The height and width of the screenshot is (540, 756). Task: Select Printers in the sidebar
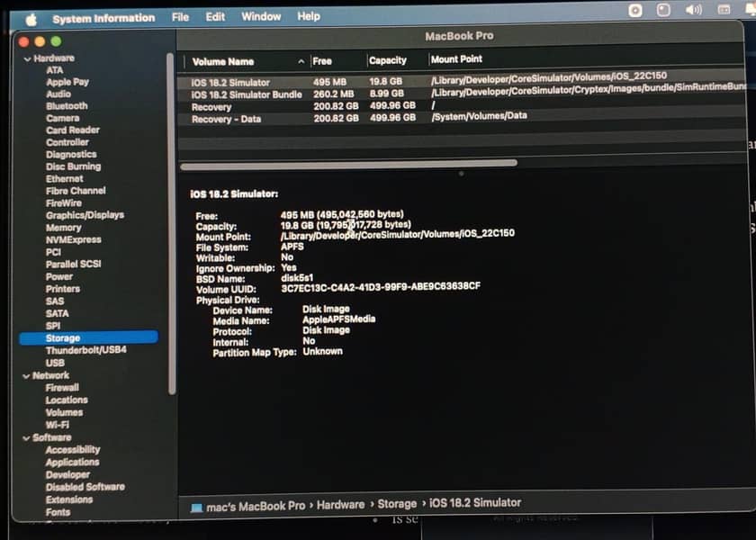point(63,289)
